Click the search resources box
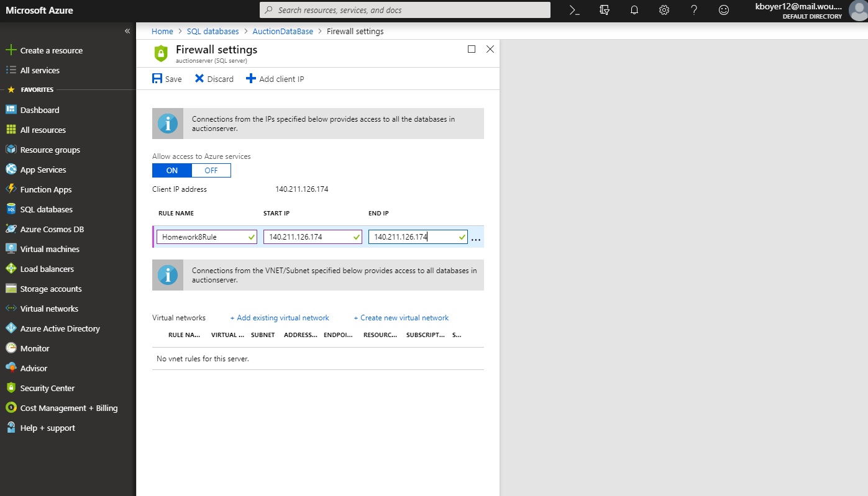Viewport: 868px width, 496px height. coord(404,10)
